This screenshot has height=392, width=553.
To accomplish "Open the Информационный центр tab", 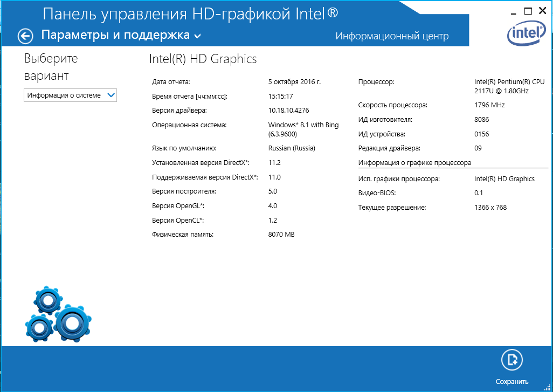I will coord(392,36).
